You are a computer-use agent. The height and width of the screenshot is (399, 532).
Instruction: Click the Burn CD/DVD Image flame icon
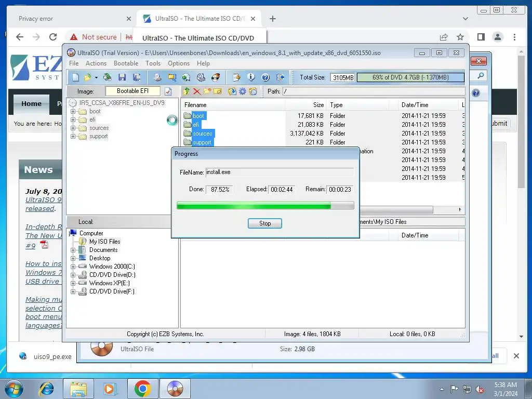pos(216,77)
